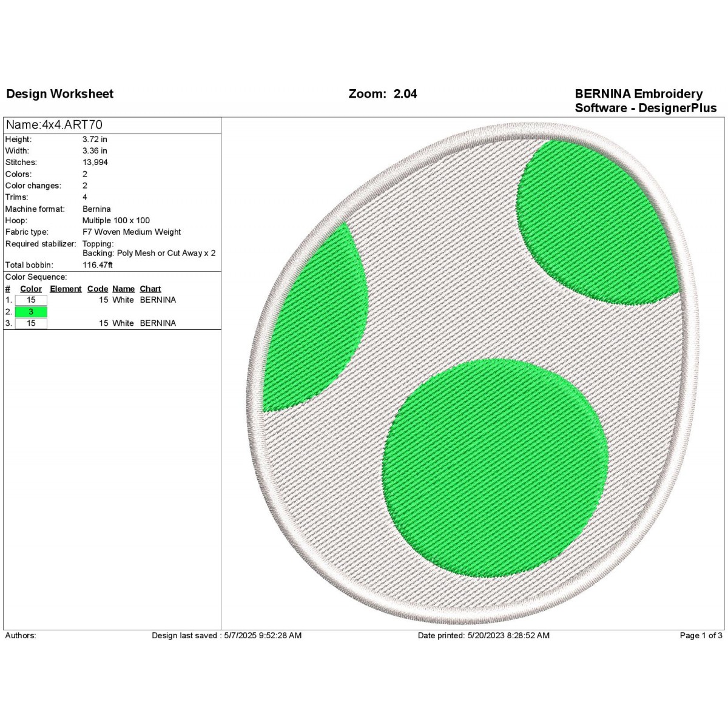Click "BERNINA" chart name in sequence row 3
Image resolution: width=728 pixels, height=728 pixels.
point(158,323)
